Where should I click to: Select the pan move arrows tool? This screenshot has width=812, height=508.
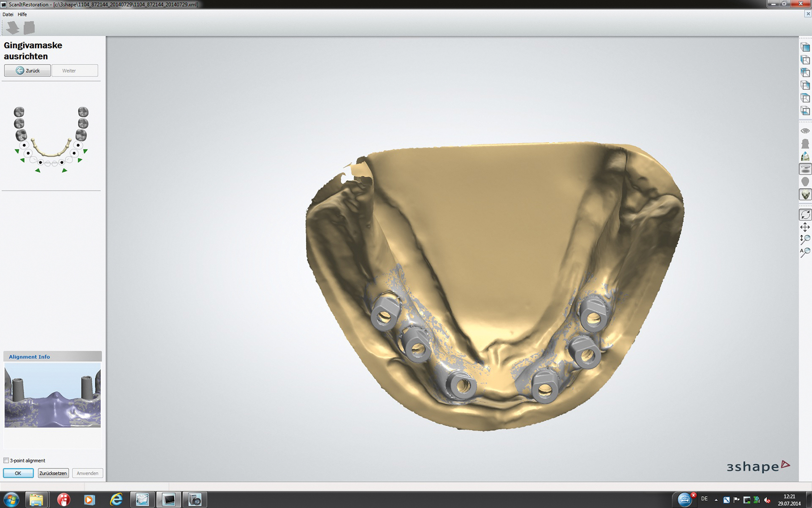[805, 227]
